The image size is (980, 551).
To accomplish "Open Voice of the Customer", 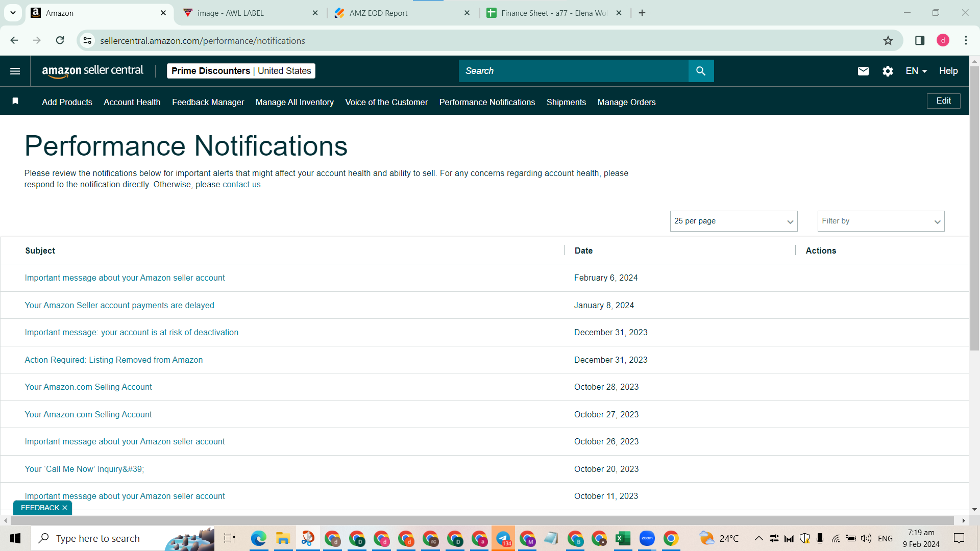I will click(x=386, y=102).
